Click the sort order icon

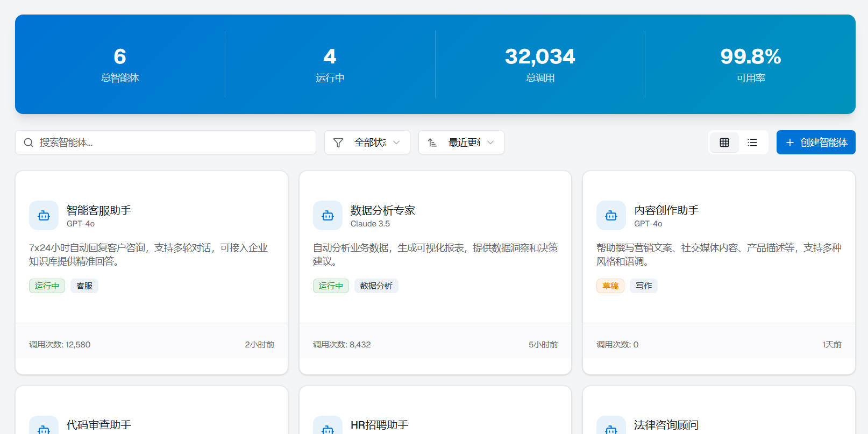[x=432, y=143]
